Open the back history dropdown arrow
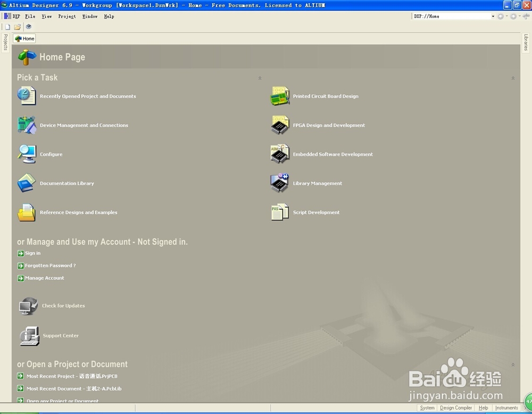Viewport: 532px width, 414px height. 506,16
